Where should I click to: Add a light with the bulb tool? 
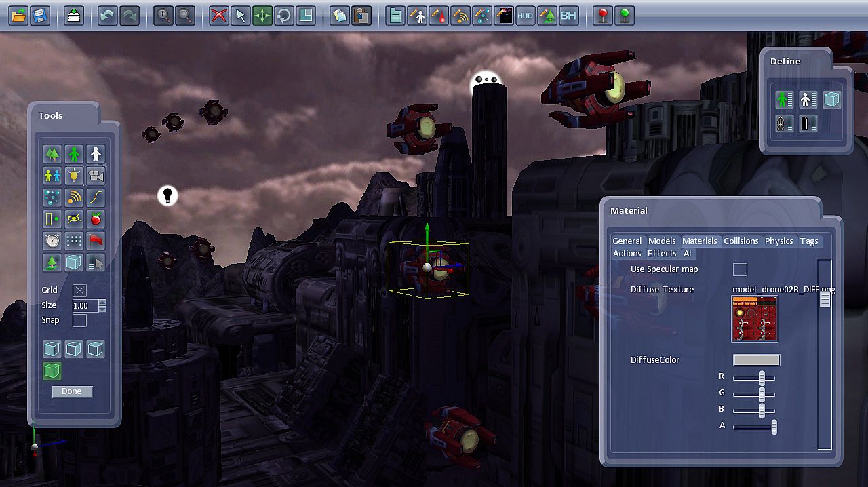[x=74, y=176]
